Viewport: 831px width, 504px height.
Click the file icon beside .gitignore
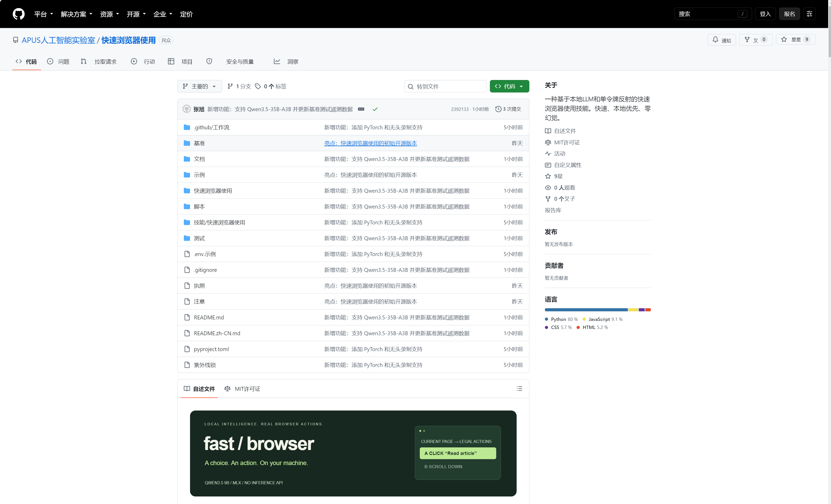point(187,270)
